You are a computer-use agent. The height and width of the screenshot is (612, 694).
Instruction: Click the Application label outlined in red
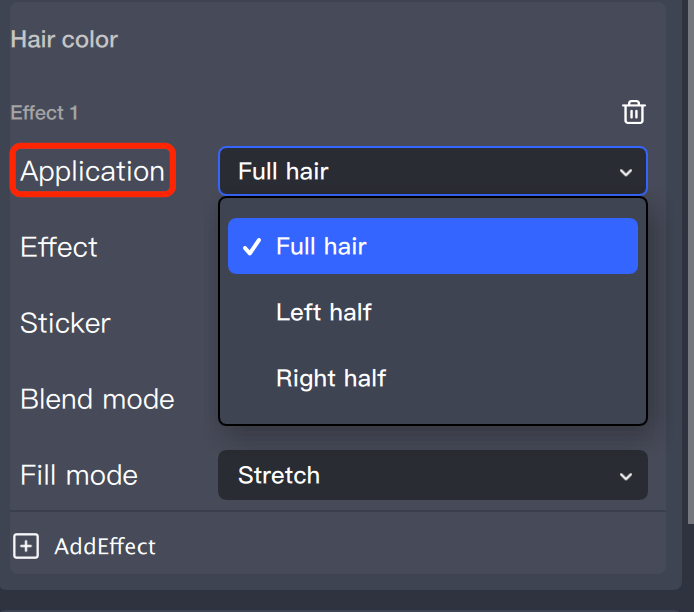[93, 171]
